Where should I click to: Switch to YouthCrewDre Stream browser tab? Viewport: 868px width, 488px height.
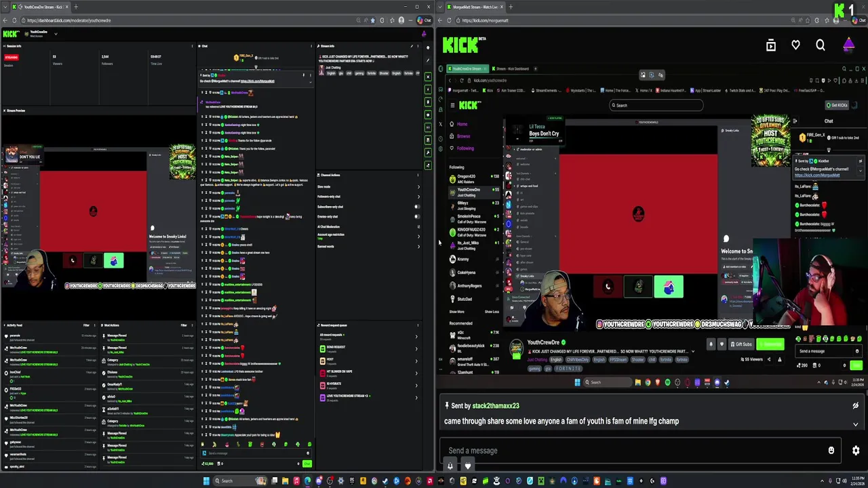click(x=39, y=7)
